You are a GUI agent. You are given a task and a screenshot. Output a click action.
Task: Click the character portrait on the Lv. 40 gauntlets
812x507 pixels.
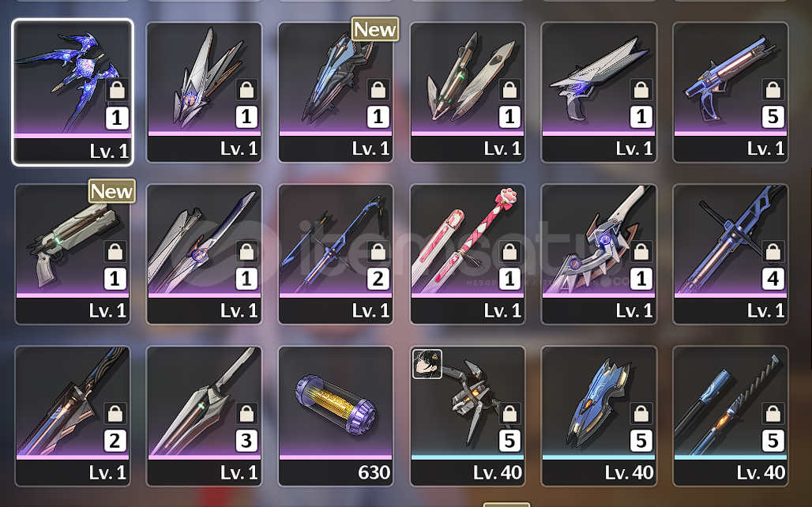(427, 363)
